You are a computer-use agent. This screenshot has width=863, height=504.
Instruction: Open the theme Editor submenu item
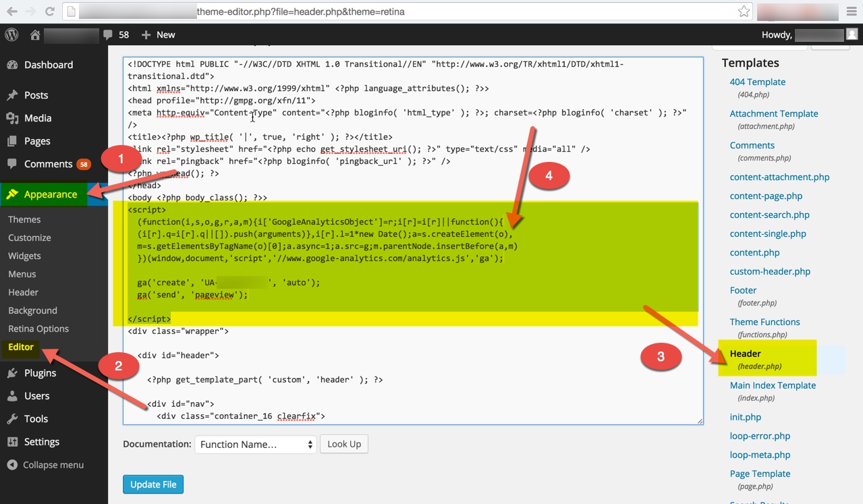click(x=21, y=347)
